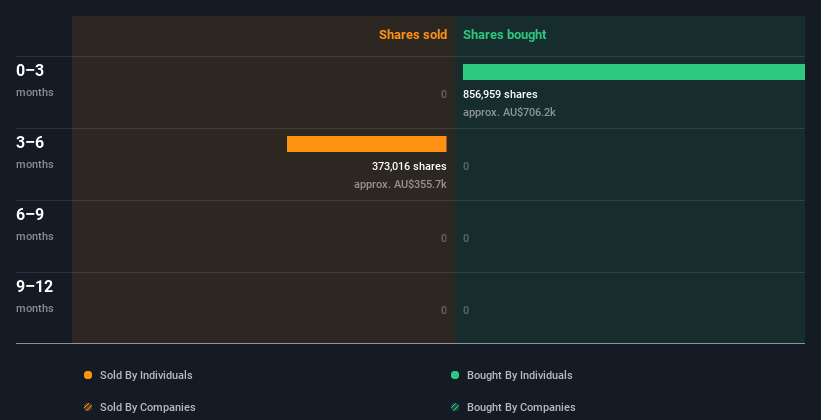Click the 6–9 months row label

[x=35, y=224]
